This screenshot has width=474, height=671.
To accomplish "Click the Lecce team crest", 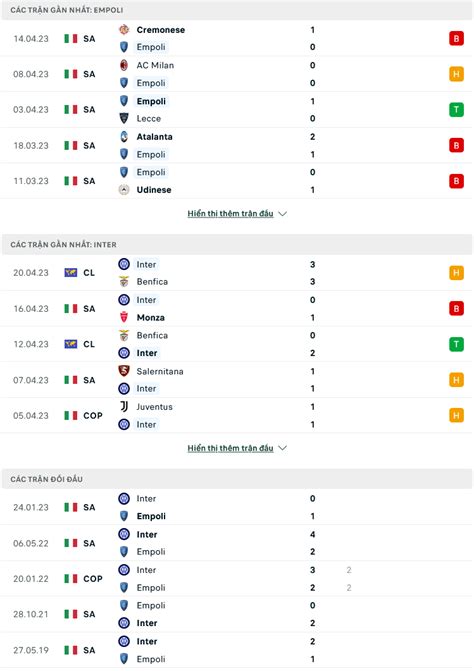I will coord(124,118).
